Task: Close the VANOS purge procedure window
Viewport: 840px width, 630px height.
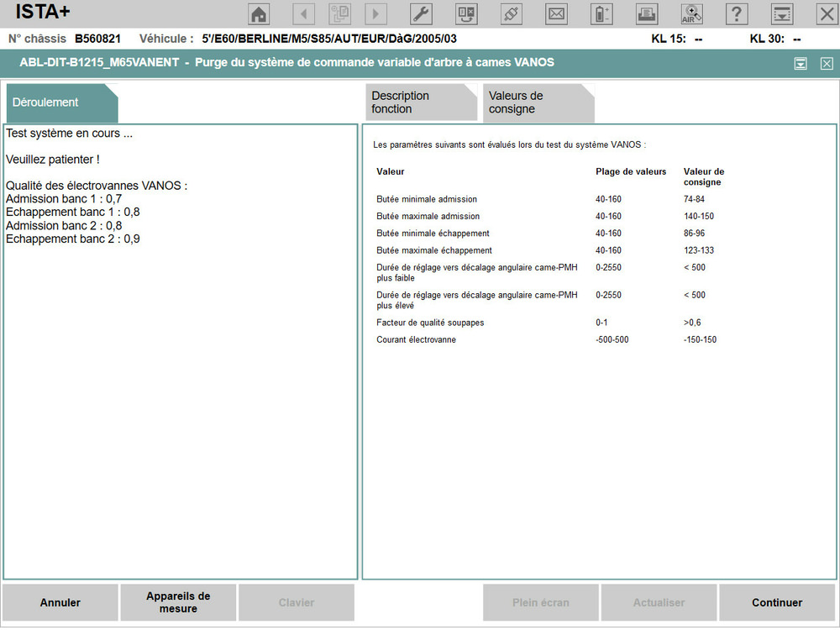Action: [827, 64]
